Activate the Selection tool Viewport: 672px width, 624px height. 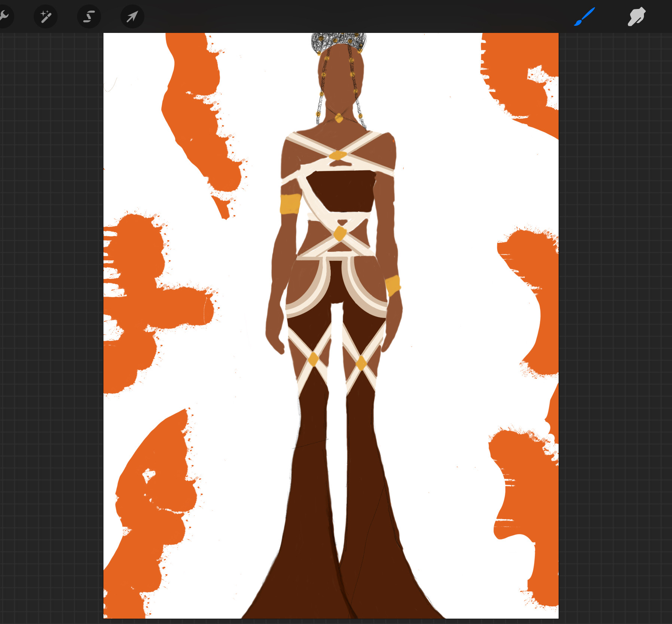89,16
